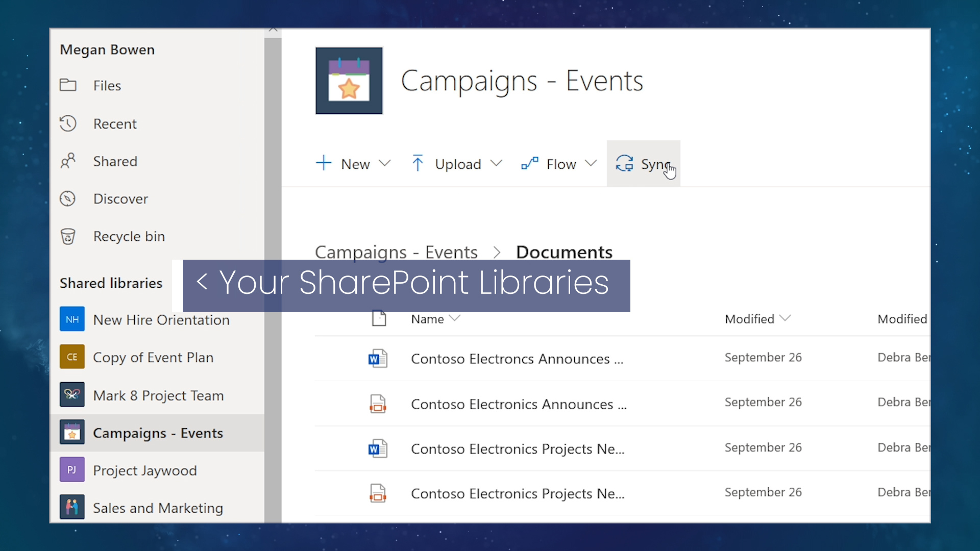
Task: Open PowerPoint file Contoso Electronics Projects Ne...
Action: (x=518, y=493)
